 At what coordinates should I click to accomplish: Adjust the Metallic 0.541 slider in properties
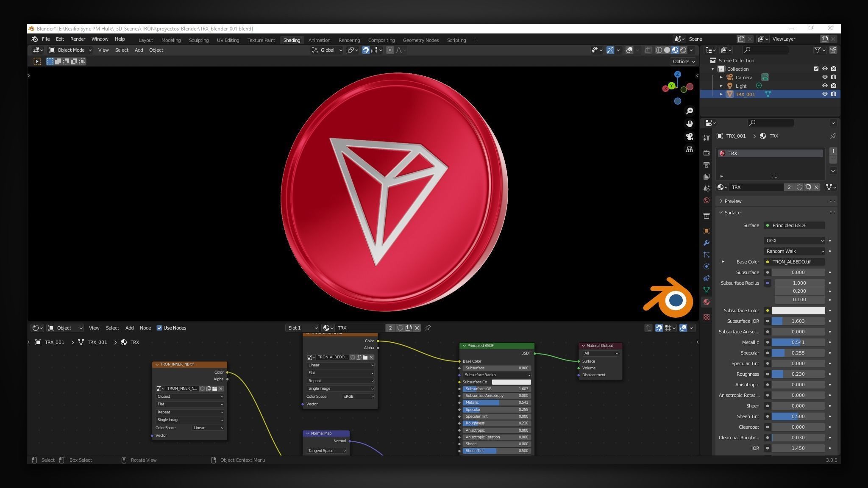(x=798, y=342)
